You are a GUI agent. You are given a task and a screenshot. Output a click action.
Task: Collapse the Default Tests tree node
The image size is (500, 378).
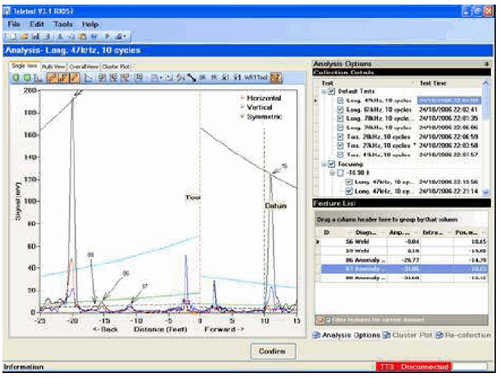324,91
